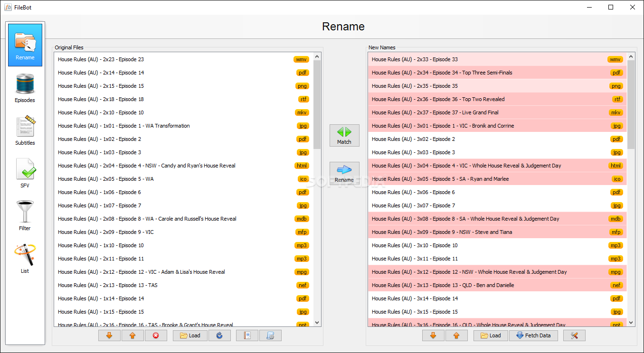
Task: Click wmv badge on original 2x23 row
Action: (301, 59)
